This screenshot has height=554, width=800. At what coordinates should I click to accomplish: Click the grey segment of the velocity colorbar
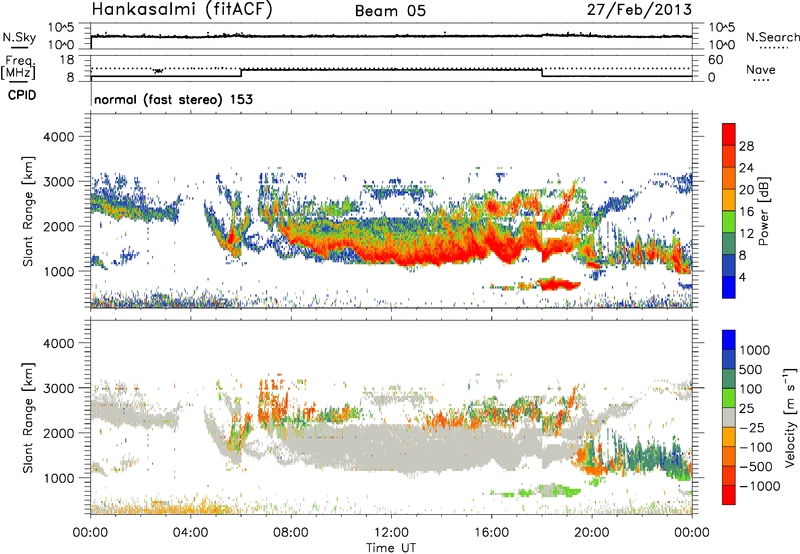point(729,418)
